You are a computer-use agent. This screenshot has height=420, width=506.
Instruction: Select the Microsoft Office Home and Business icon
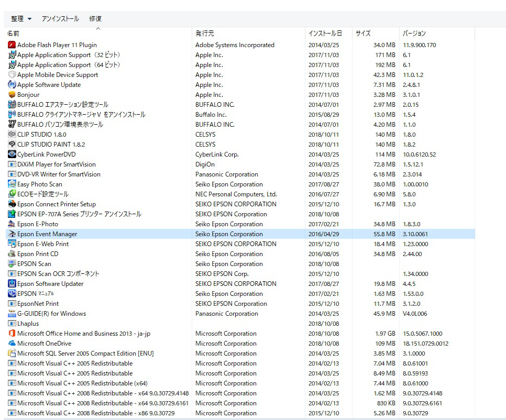(13, 334)
